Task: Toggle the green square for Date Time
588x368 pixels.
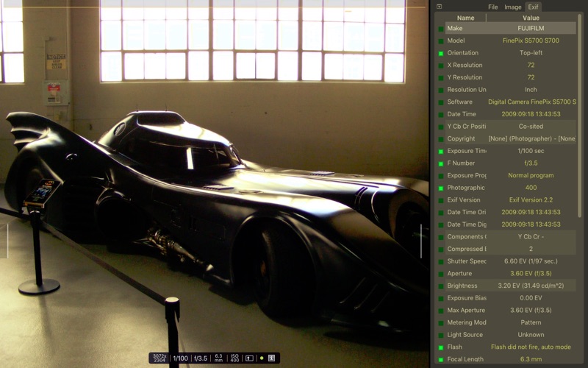Action: 440,115
